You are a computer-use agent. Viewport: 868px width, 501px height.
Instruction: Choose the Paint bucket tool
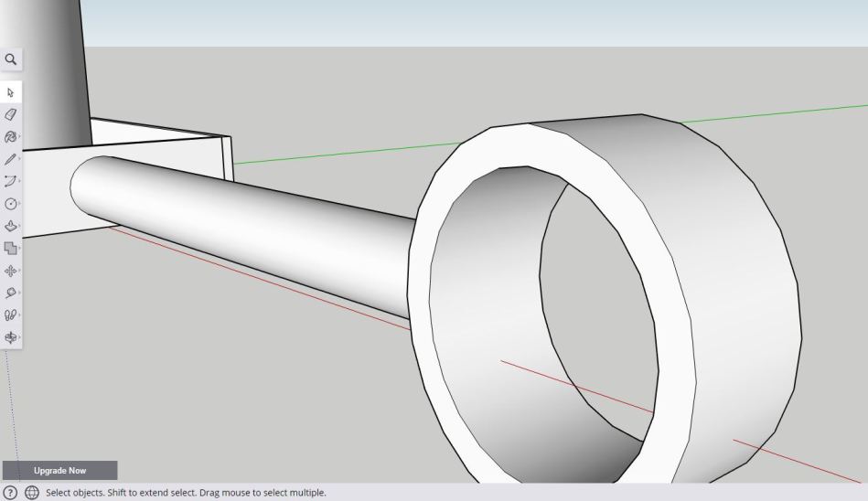11,137
